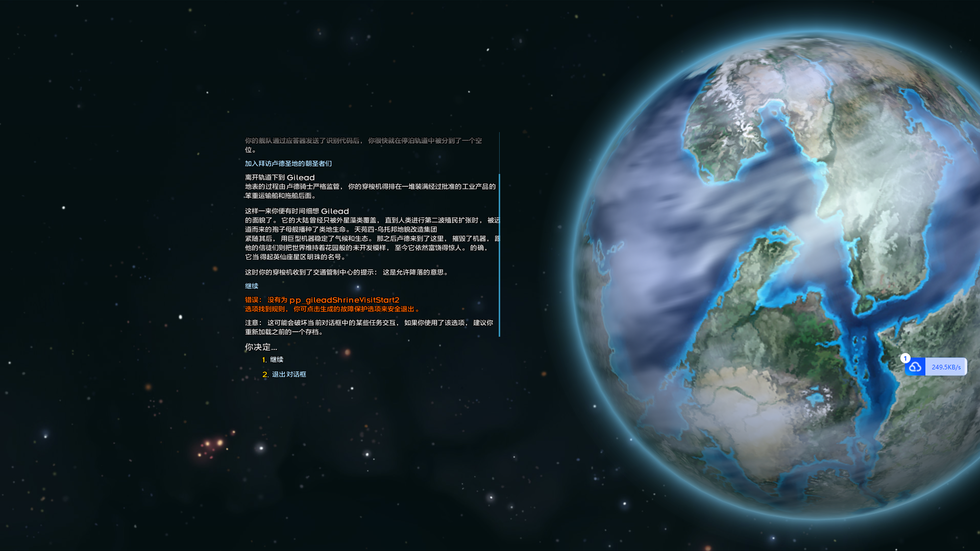
Task: Click the pale right edge of cloud widget
Action: [965, 367]
